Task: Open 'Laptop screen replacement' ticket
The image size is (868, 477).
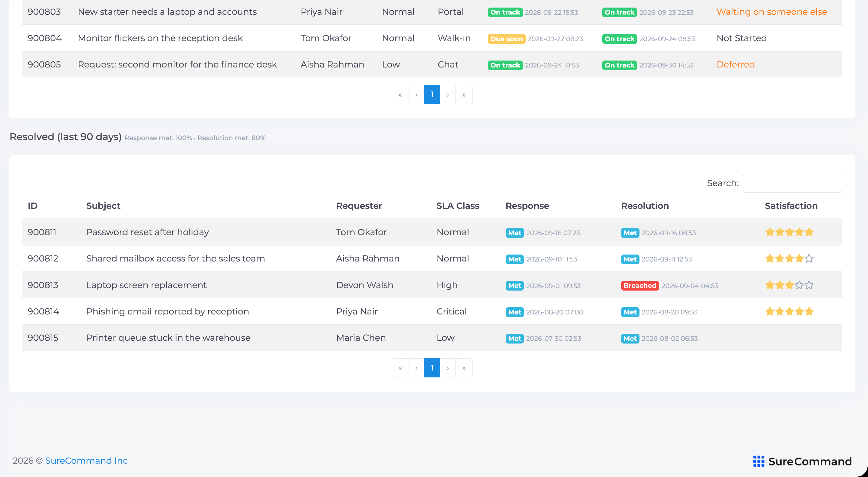Action: [146, 285]
